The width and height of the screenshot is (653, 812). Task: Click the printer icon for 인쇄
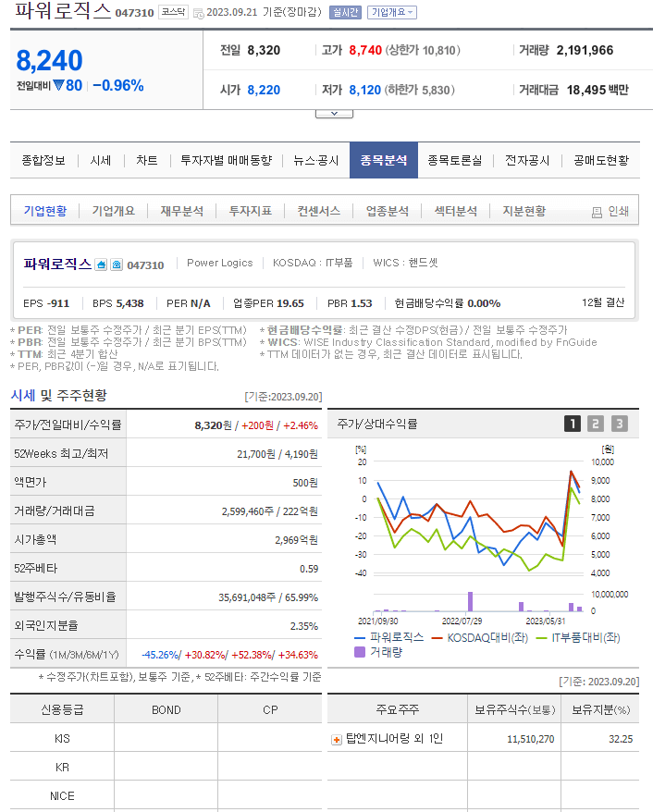[x=597, y=212]
